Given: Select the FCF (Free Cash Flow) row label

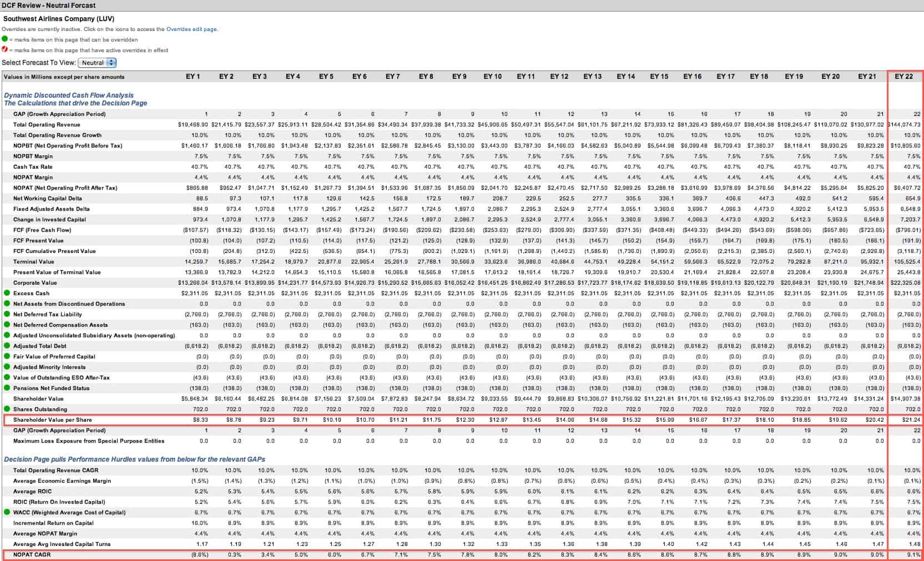Looking at the screenshot, I should [x=42, y=230].
